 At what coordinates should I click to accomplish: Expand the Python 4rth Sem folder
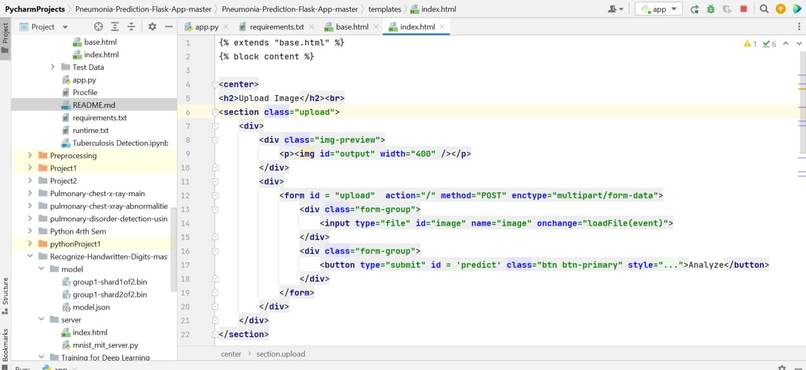pos(30,231)
